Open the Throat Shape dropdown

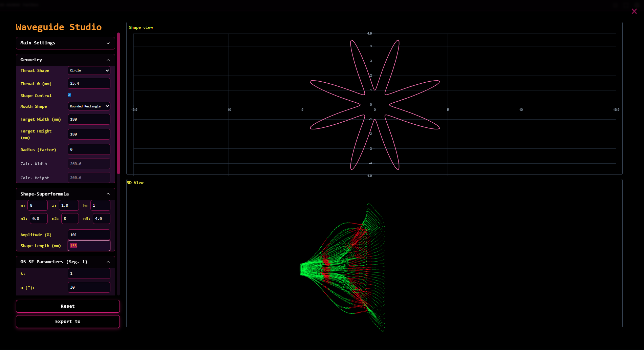89,70
